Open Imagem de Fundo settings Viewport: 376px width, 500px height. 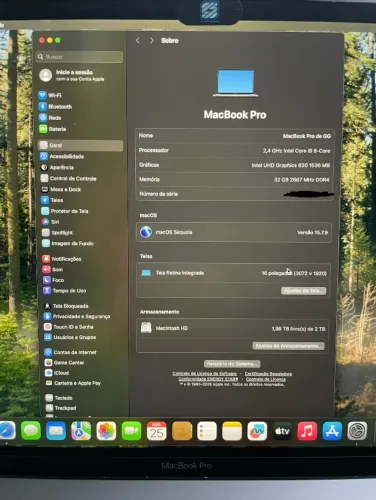[68, 243]
